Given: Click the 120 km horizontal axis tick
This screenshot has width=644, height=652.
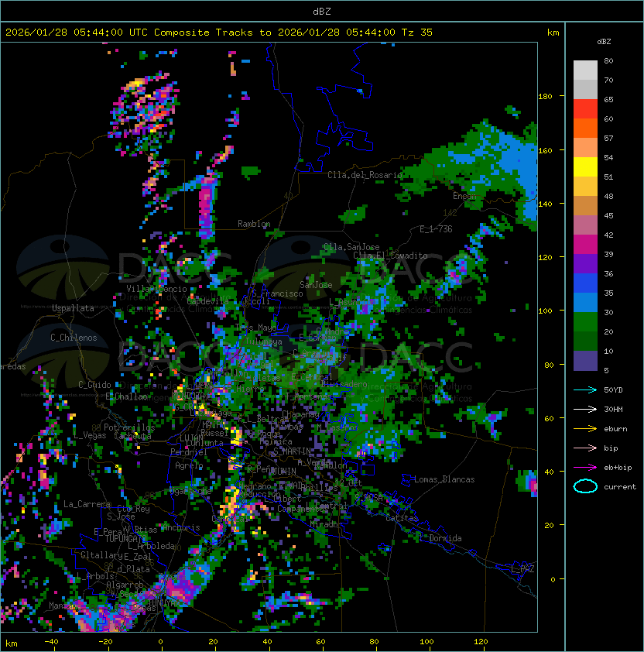Looking at the screenshot, I should coord(481,642).
